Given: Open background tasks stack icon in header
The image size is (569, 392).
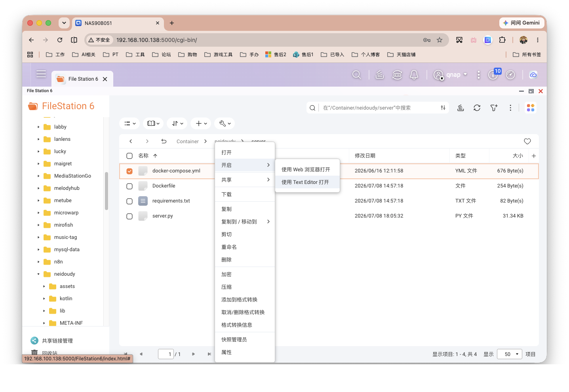Looking at the screenshot, I should 379,75.
